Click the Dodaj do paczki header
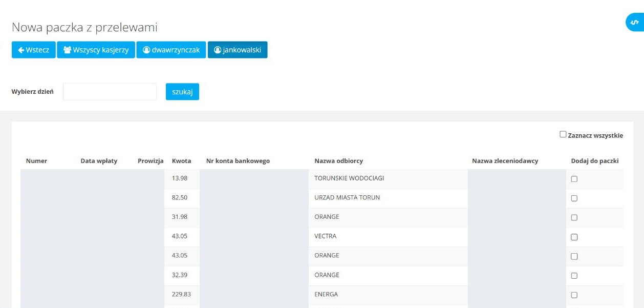 click(x=595, y=161)
